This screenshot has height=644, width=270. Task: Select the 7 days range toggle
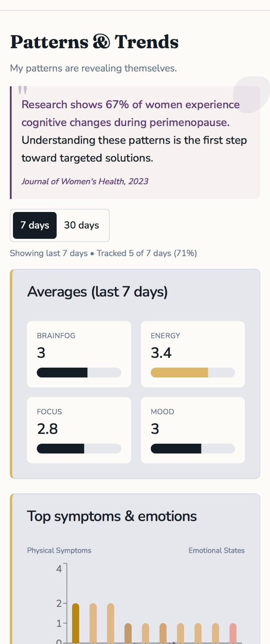(35, 225)
